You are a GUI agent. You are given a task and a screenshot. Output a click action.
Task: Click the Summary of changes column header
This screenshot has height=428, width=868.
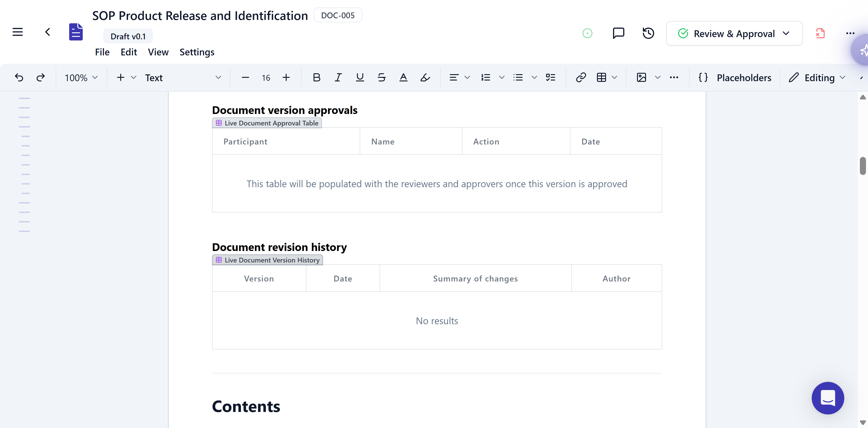(x=475, y=278)
